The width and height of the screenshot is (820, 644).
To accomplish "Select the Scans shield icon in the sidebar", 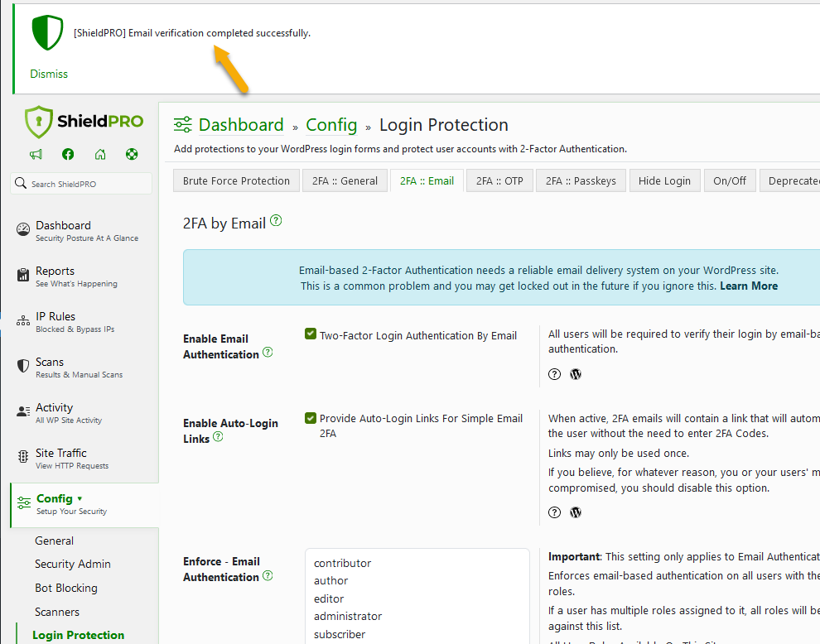I will 24,364.
